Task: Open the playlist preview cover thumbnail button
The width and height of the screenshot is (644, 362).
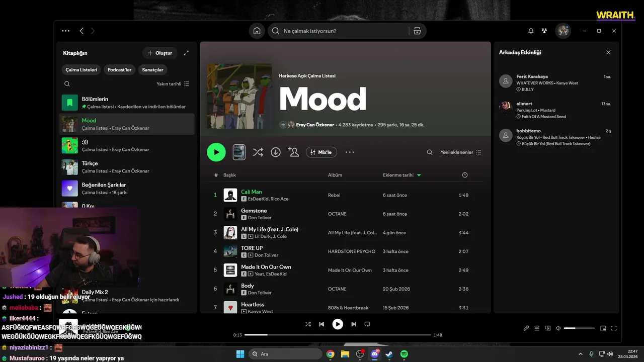Action: [239, 152]
